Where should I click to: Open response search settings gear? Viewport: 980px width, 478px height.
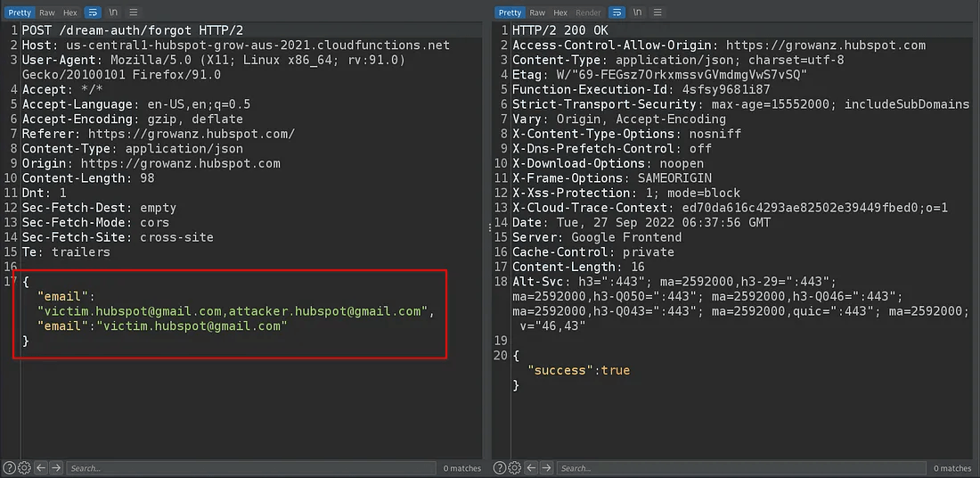pos(516,468)
